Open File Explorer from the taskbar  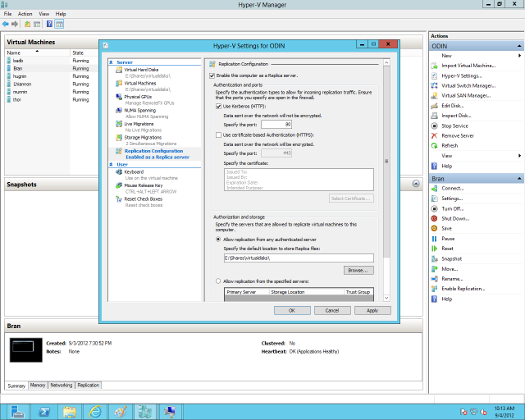pyautogui.click(x=70, y=412)
